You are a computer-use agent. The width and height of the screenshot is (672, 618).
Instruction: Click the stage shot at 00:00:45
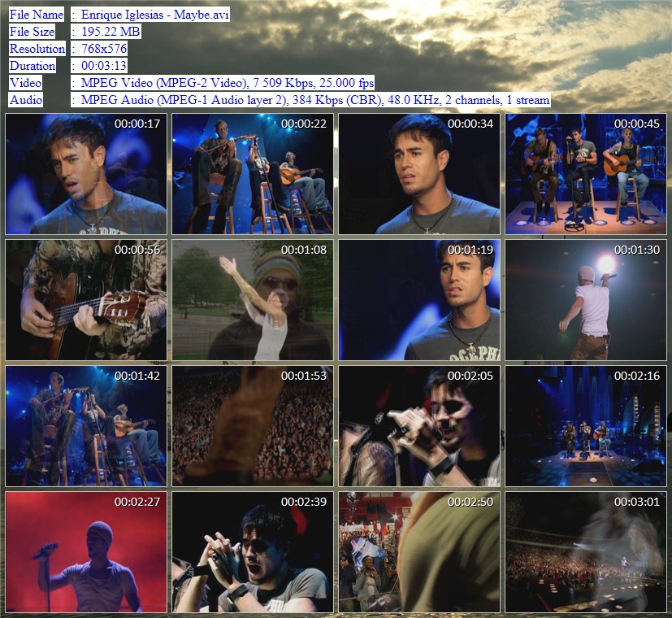pos(586,174)
